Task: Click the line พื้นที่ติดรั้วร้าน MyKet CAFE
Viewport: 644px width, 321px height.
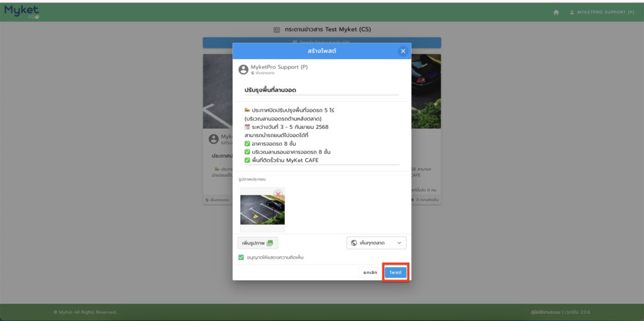Action: [281, 160]
